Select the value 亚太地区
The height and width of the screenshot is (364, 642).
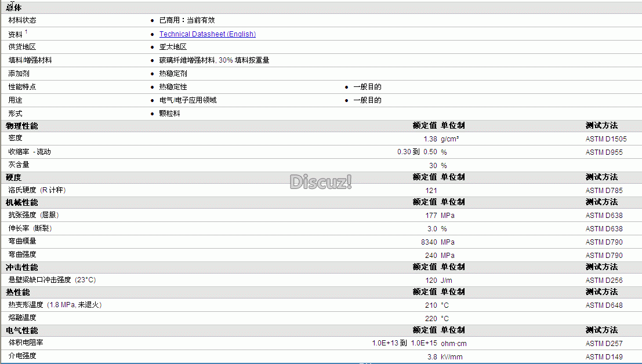(173, 46)
